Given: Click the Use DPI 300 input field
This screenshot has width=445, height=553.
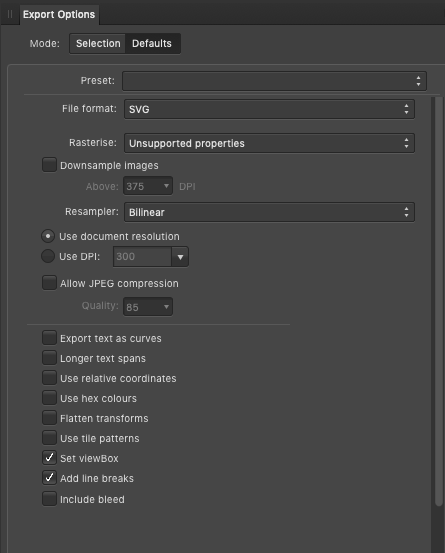Looking at the screenshot, I should point(142,257).
